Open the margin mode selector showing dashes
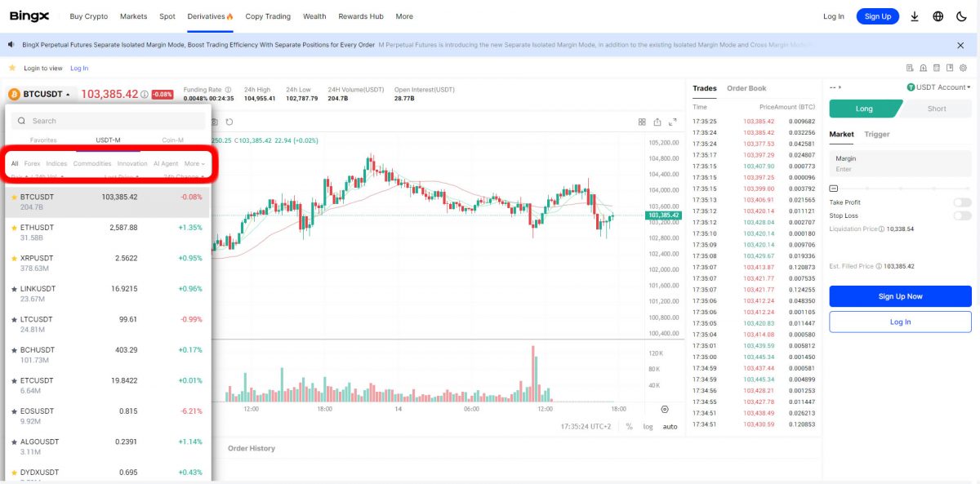Screen dimensions: 980x484 (x=835, y=87)
